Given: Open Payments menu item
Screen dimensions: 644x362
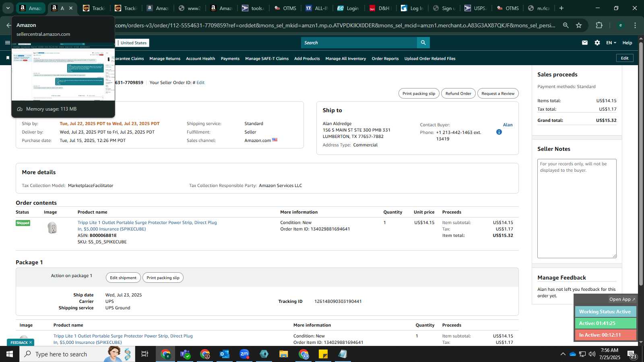Looking at the screenshot, I should [230, 59].
